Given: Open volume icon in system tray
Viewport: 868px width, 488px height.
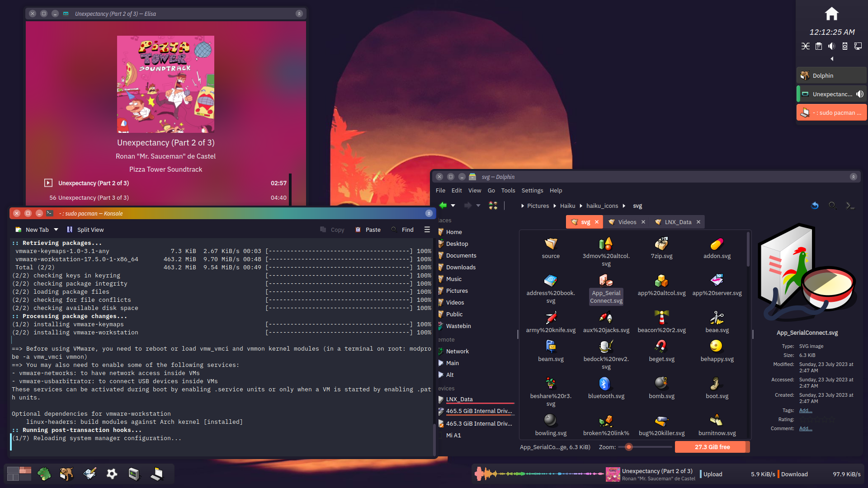Looking at the screenshot, I should pyautogui.click(x=831, y=46).
